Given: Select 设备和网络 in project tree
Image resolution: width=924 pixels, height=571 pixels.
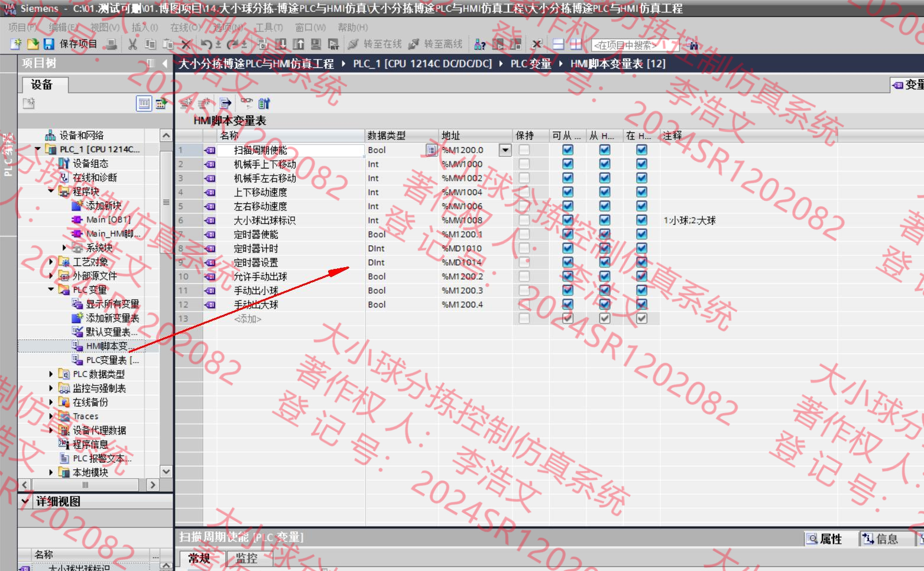Looking at the screenshot, I should [x=81, y=135].
